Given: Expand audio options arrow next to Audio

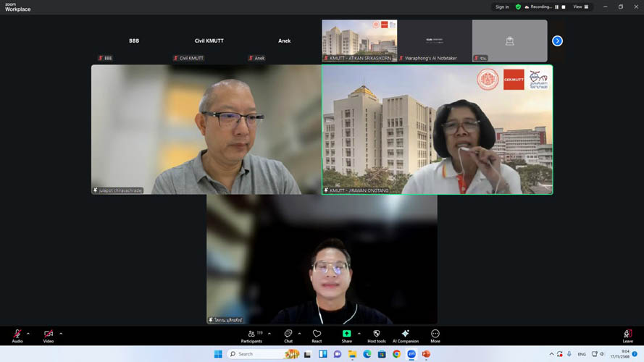Looking at the screenshot, I should coord(28,334).
